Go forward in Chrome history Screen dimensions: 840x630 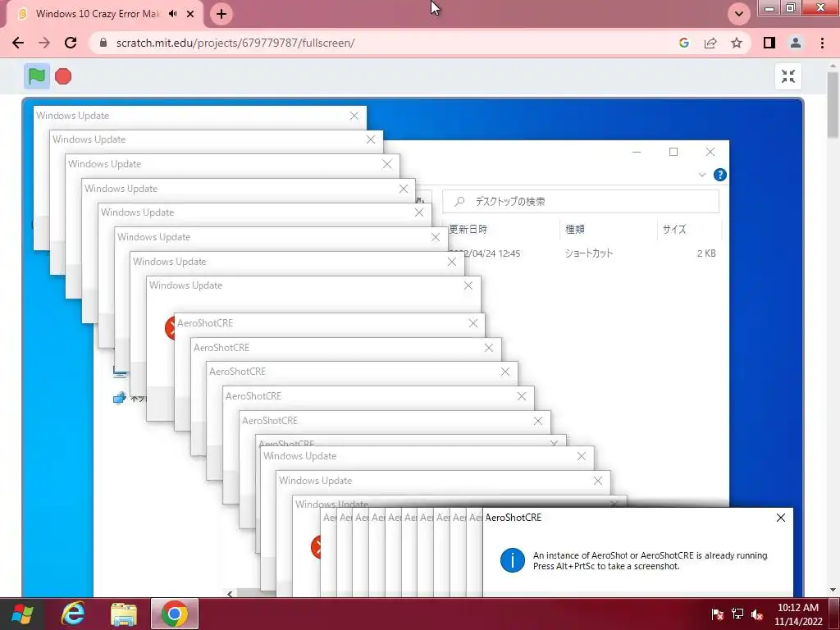44,43
